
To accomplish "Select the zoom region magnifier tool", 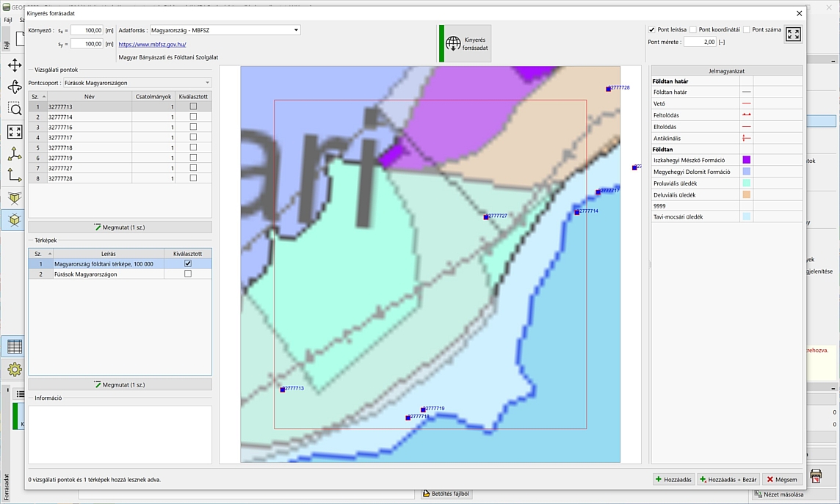I will 14,109.
